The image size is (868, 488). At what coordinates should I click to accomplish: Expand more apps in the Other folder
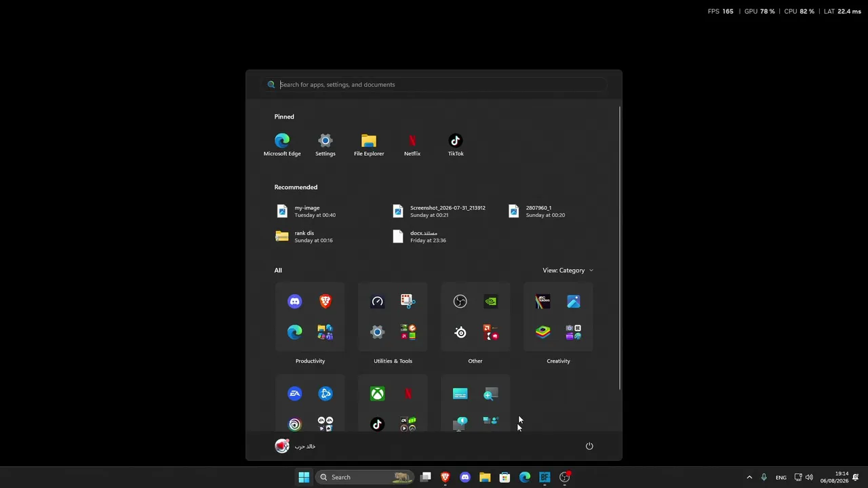(x=491, y=332)
